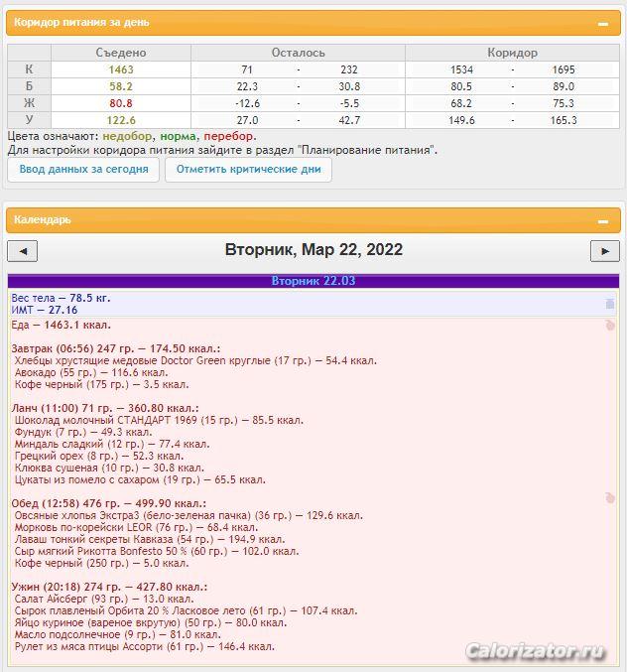The image size is (627, 672).
Task: Click the Коридор column header
Action: pyautogui.click(x=512, y=53)
